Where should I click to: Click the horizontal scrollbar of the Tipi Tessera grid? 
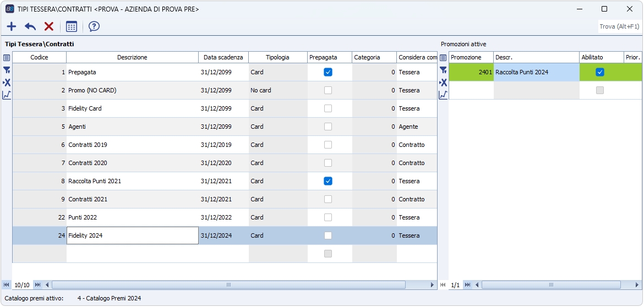[x=228, y=285]
